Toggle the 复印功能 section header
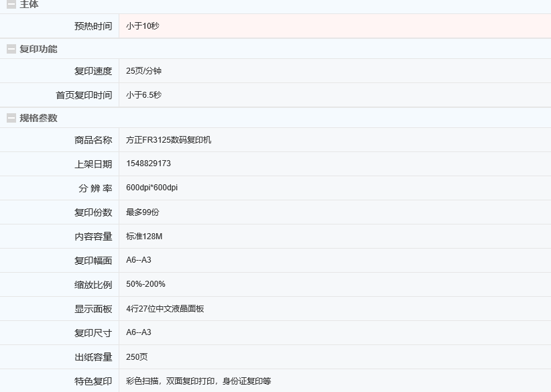 38,49
